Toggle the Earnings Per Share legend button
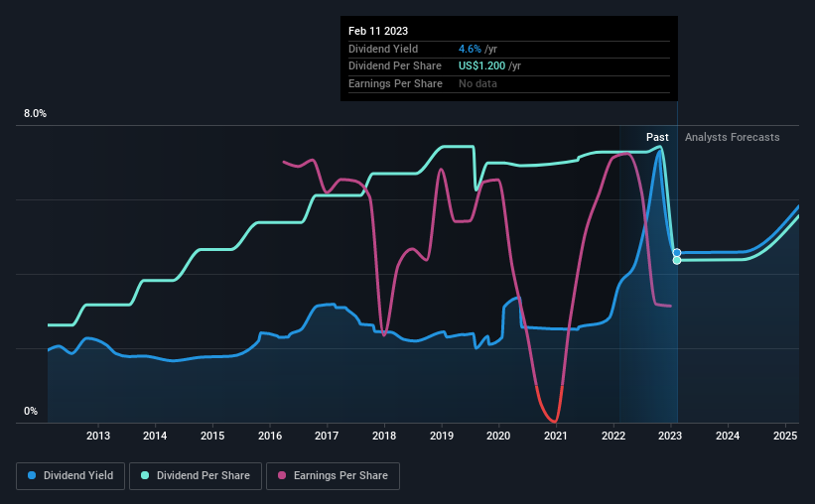Viewport: 815px width, 504px height. (333, 475)
